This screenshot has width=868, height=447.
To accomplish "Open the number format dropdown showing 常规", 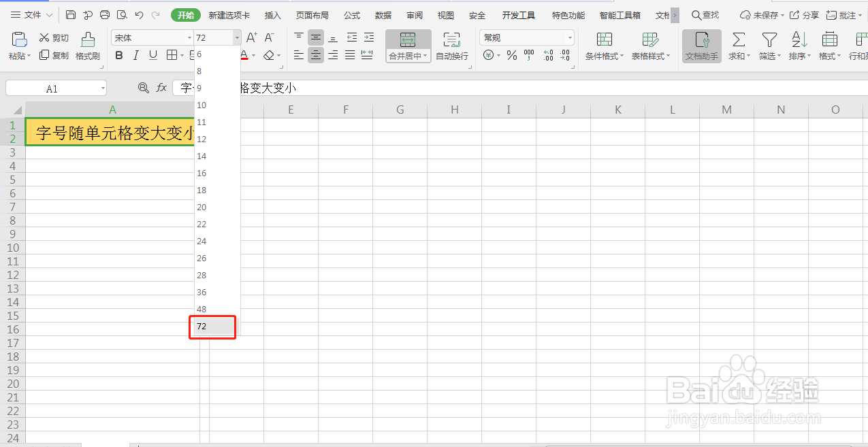I will pos(570,37).
